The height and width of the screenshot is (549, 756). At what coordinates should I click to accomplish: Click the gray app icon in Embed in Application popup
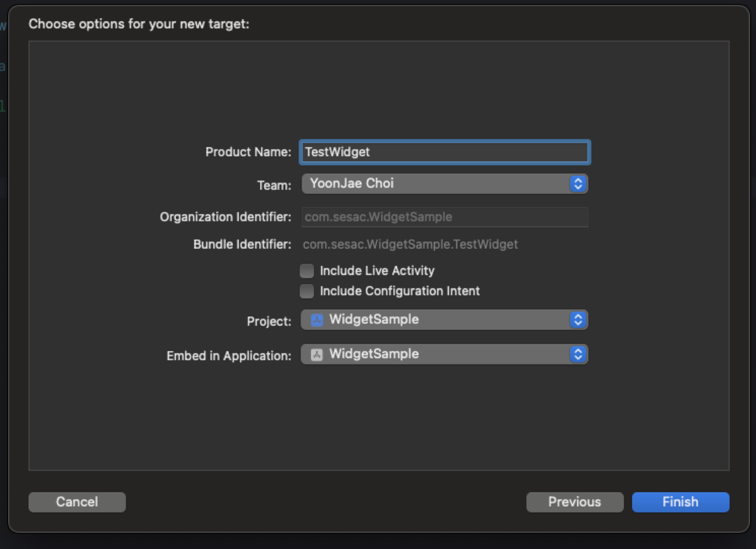(x=317, y=355)
